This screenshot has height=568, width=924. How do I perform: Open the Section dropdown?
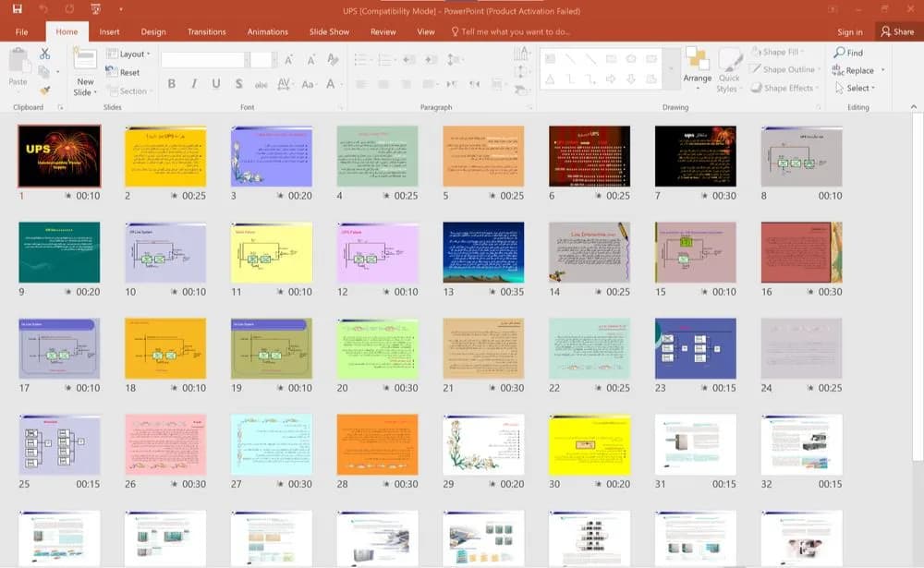click(129, 91)
